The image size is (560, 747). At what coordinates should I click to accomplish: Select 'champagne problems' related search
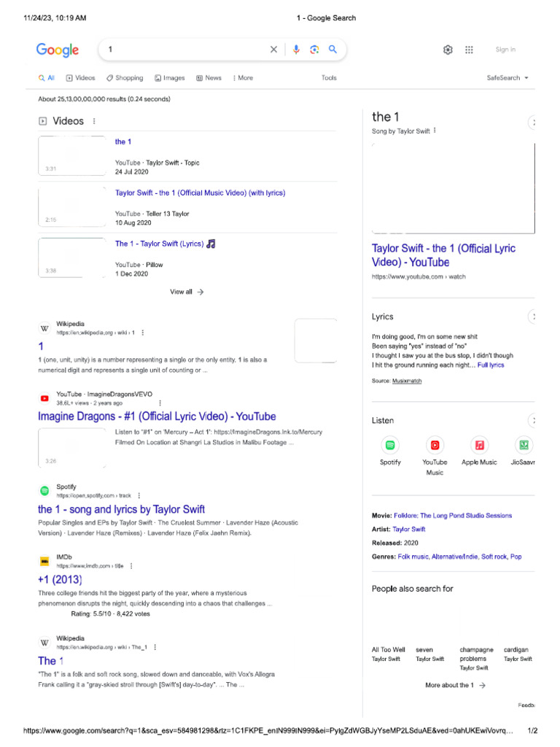tap(476, 659)
